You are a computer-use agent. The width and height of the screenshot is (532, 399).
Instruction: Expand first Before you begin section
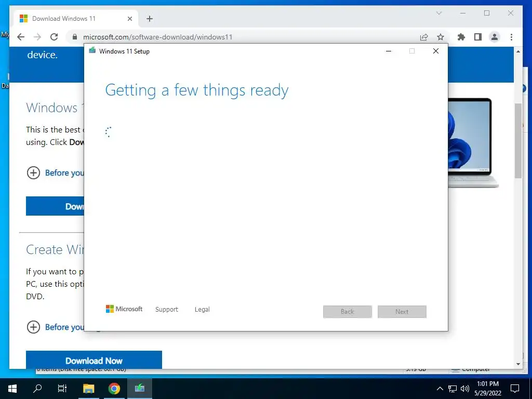tap(33, 172)
